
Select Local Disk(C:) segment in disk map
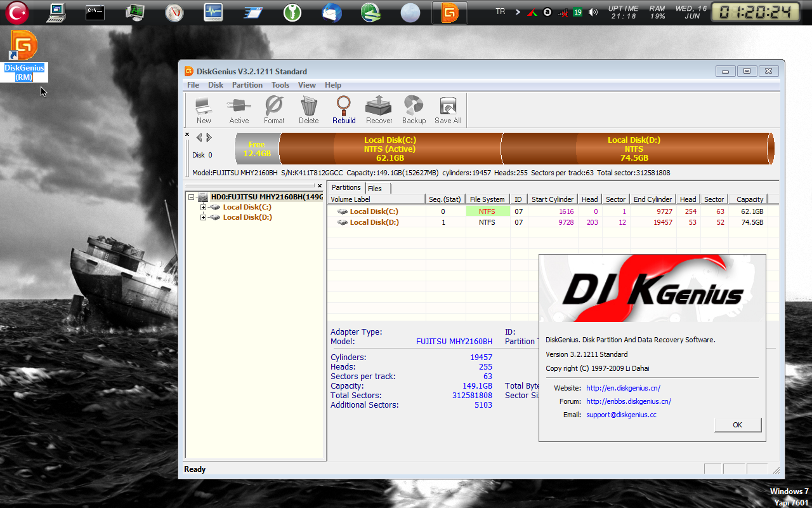tap(390, 149)
